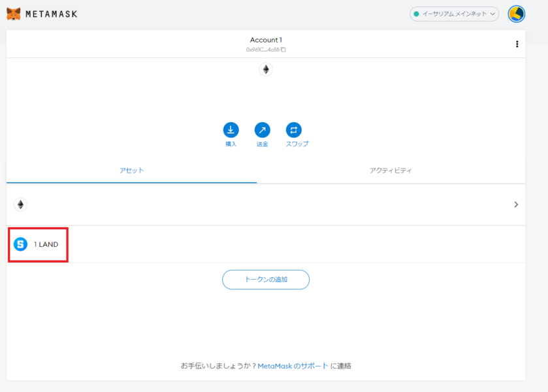The image size is (548, 392).
Task: Switch to the アクティビティ tab
Action: coord(391,171)
